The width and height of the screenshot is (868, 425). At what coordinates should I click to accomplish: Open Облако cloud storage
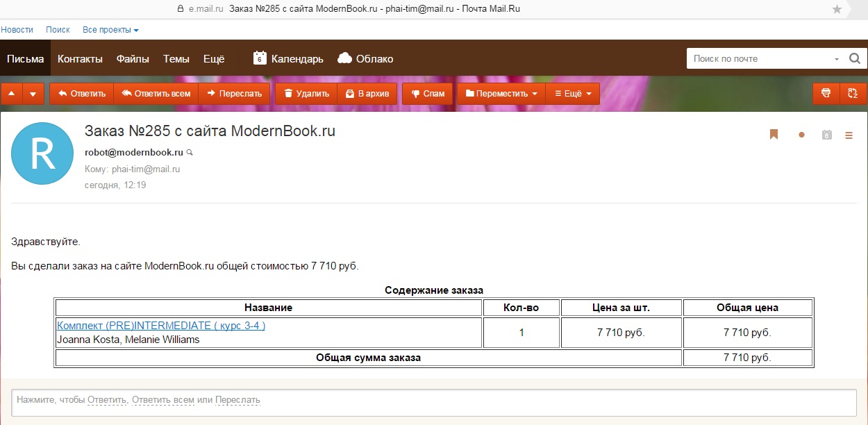pyautogui.click(x=365, y=59)
